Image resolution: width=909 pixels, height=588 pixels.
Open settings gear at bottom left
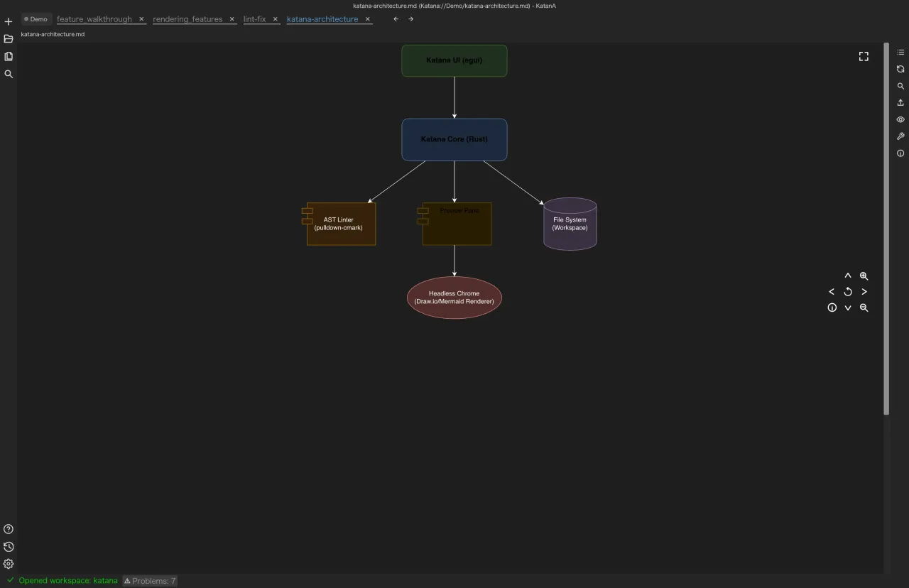click(x=9, y=564)
